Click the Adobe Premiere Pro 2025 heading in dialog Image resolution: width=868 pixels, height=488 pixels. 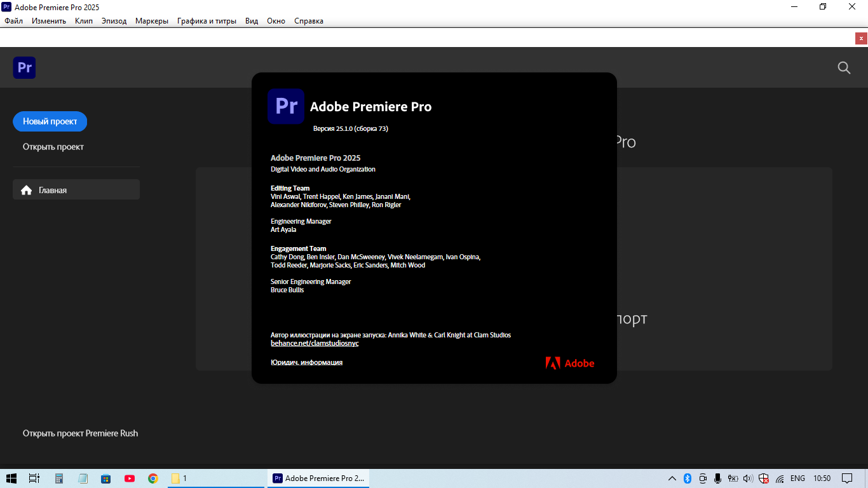[316, 158]
